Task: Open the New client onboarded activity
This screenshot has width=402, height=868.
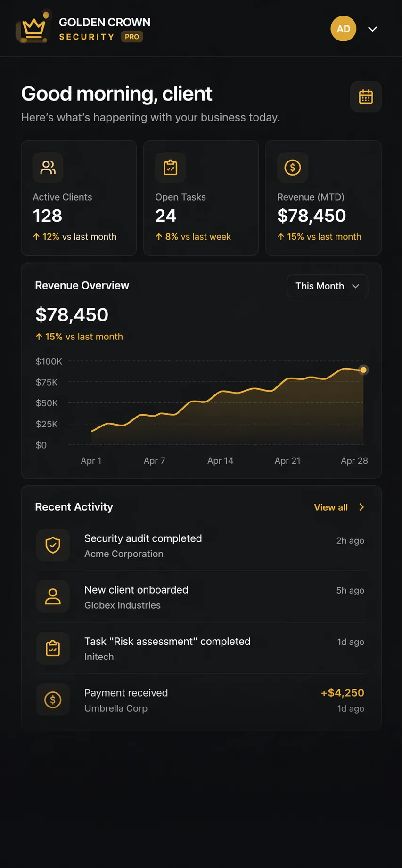Action: [x=200, y=596]
